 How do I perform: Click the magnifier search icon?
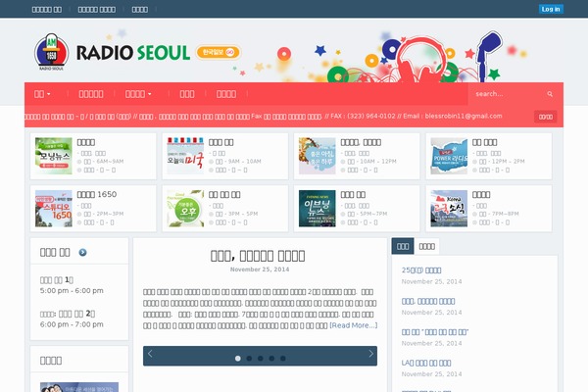[550, 94]
